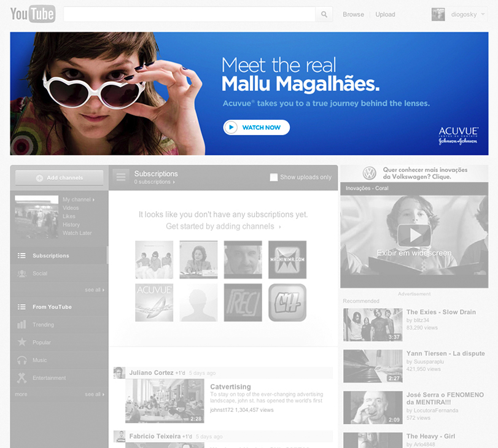498x448 pixels.
Task: Open the diogosky account dropdown
Action: (x=459, y=14)
